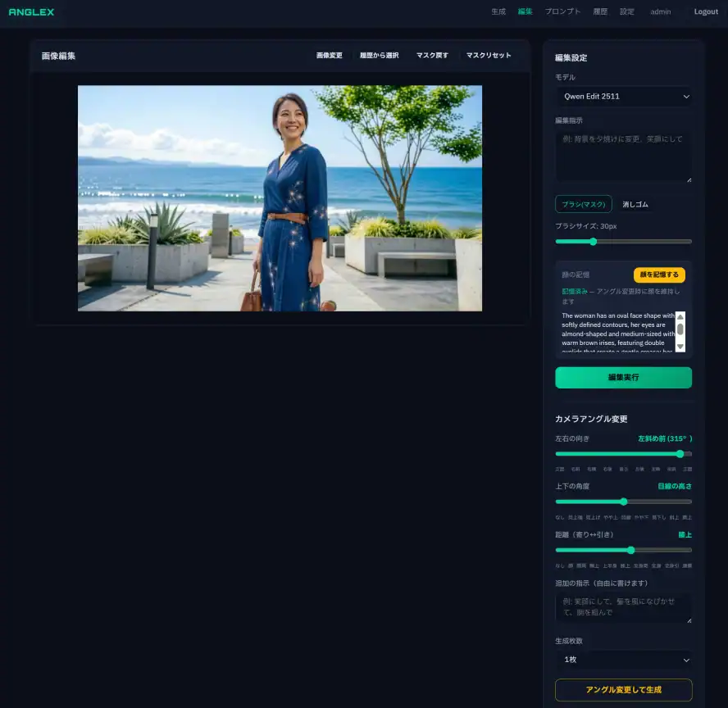Click マスク戻す to undo the mask
The height and width of the screenshot is (708, 728).
point(431,56)
